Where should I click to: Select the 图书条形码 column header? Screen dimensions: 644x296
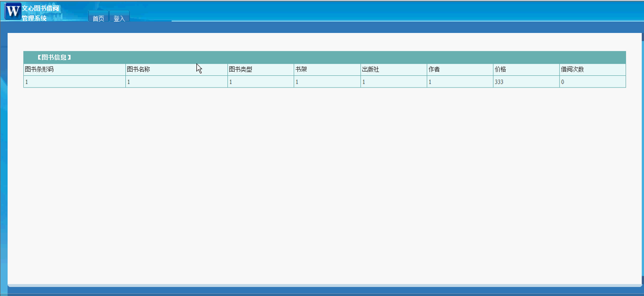pyautogui.click(x=74, y=69)
